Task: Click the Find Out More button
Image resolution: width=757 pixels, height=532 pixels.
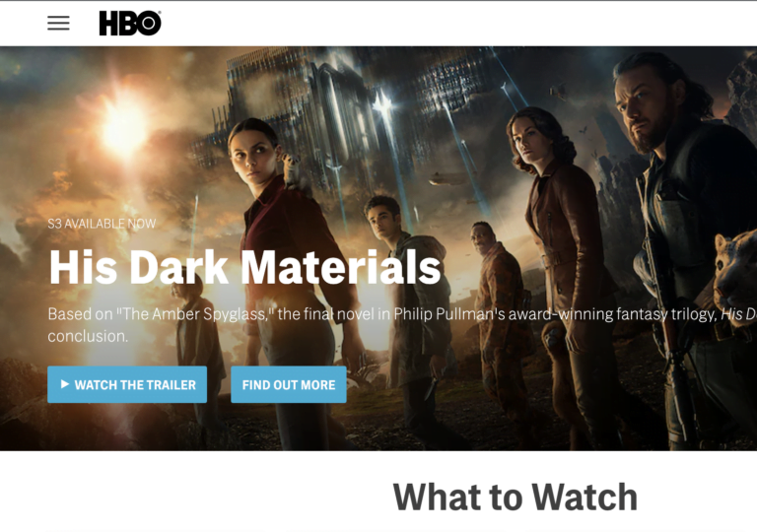Action: coord(289,385)
